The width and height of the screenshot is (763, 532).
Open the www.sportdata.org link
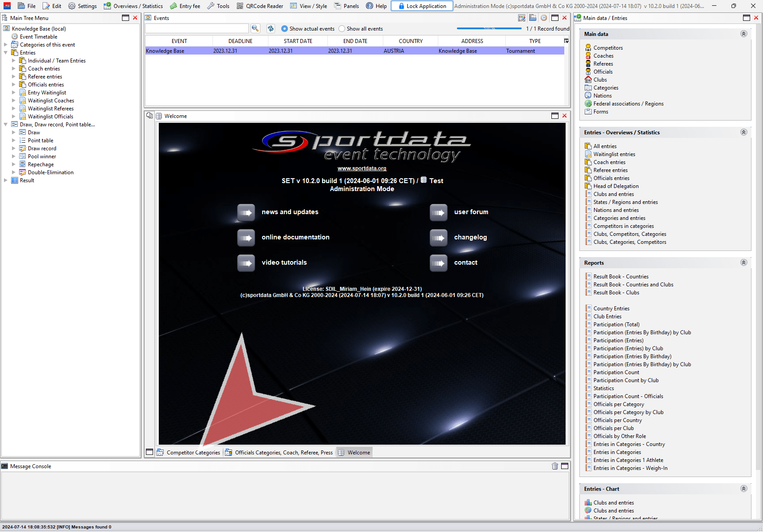(362, 168)
